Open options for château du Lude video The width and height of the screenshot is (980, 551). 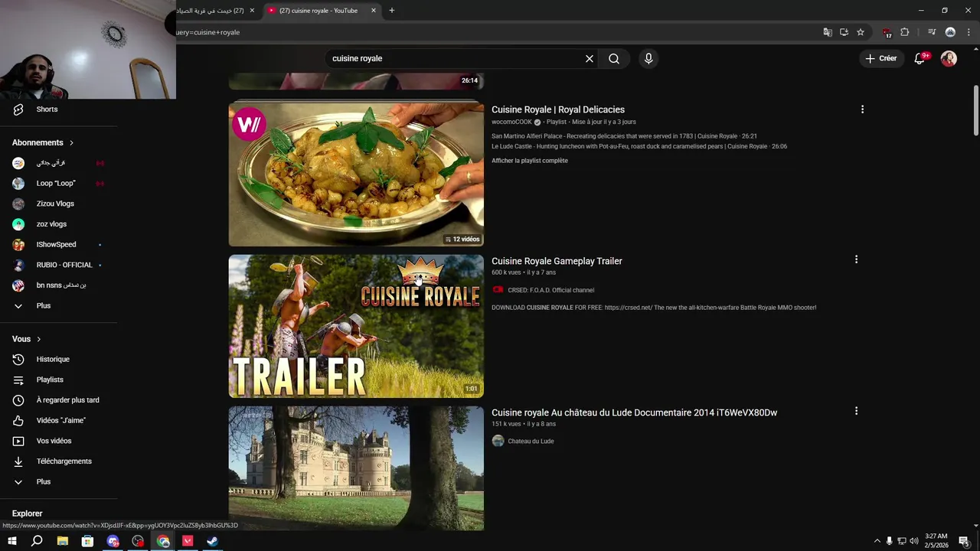[856, 411]
